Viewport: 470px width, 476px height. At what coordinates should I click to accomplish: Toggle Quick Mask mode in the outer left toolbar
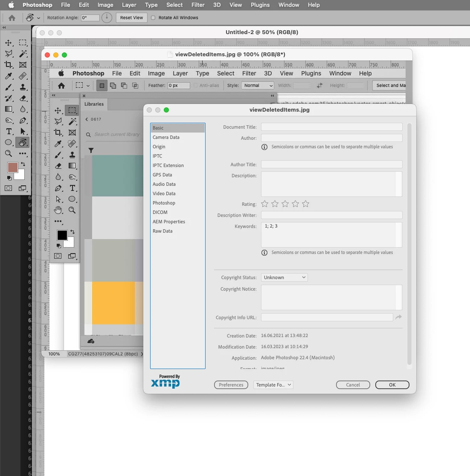(x=9, y=188)
